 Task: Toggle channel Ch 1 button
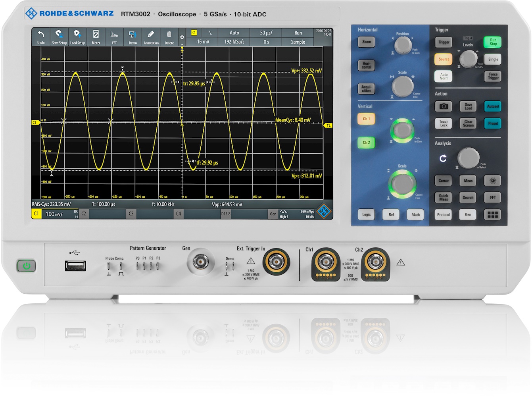point(366,119)
